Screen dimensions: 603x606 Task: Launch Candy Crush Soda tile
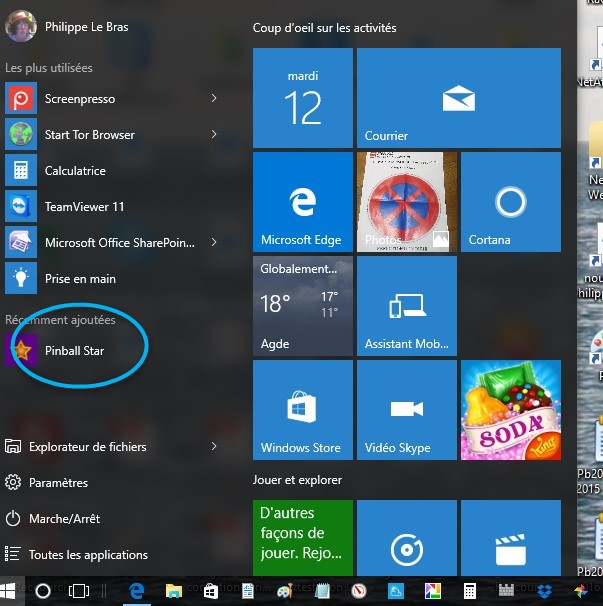(511, 410)
